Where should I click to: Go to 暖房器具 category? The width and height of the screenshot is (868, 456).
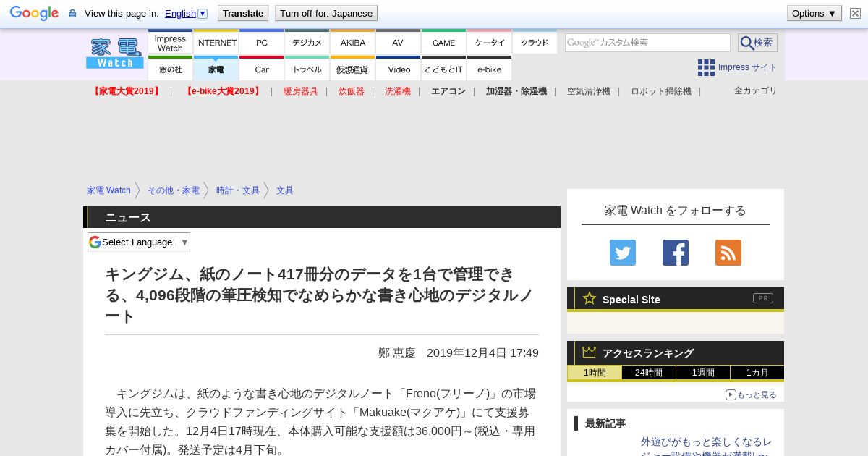[301, 91]
